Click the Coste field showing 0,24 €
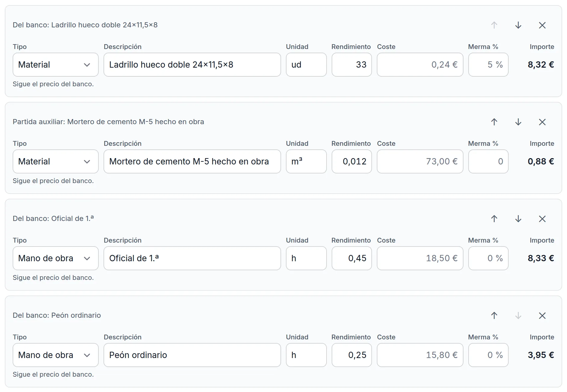Screen dimensions: 567x392 [420, 65]
